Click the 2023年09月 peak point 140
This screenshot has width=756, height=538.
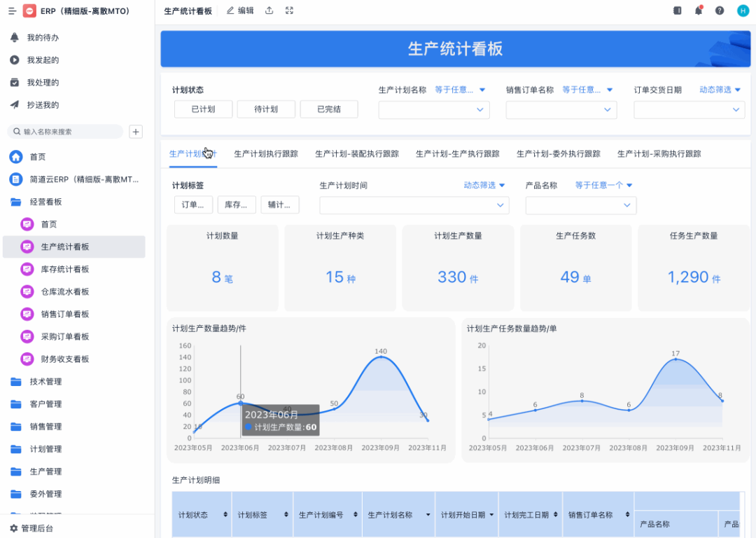click(x=381, y=357)
